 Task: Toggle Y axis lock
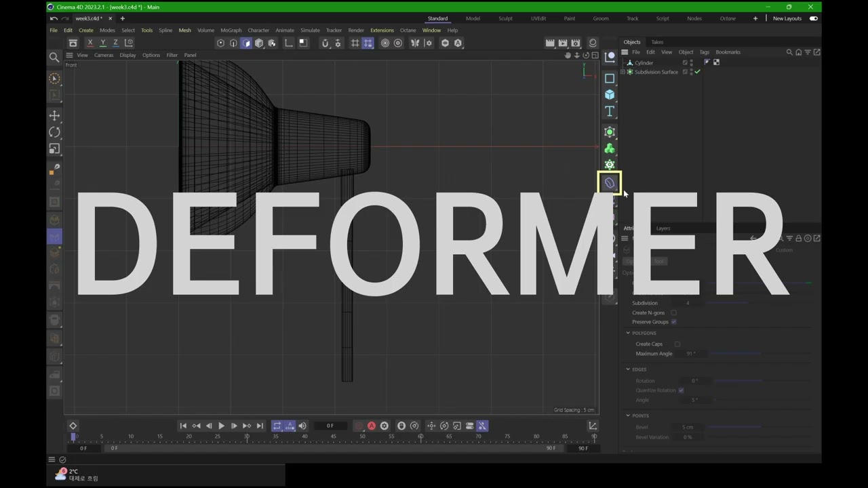pyautogui.click(x=102, y=43)
